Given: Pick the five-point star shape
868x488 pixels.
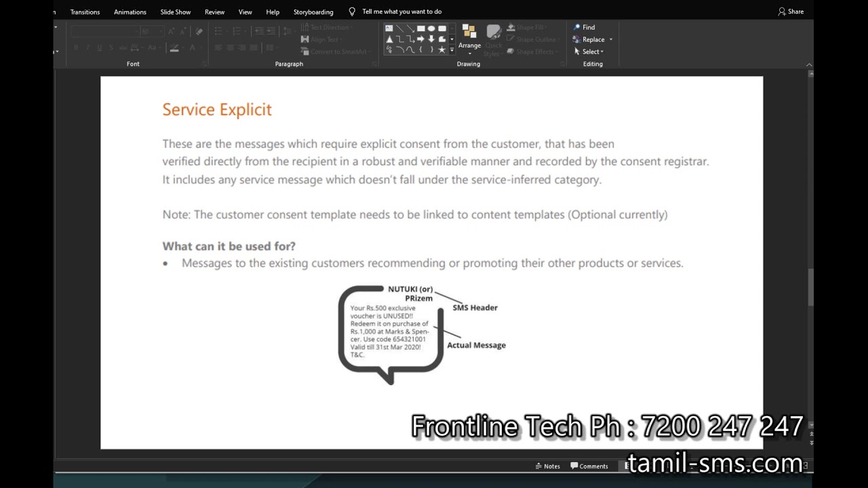Looking at the screenshot, I should point(442,50).
